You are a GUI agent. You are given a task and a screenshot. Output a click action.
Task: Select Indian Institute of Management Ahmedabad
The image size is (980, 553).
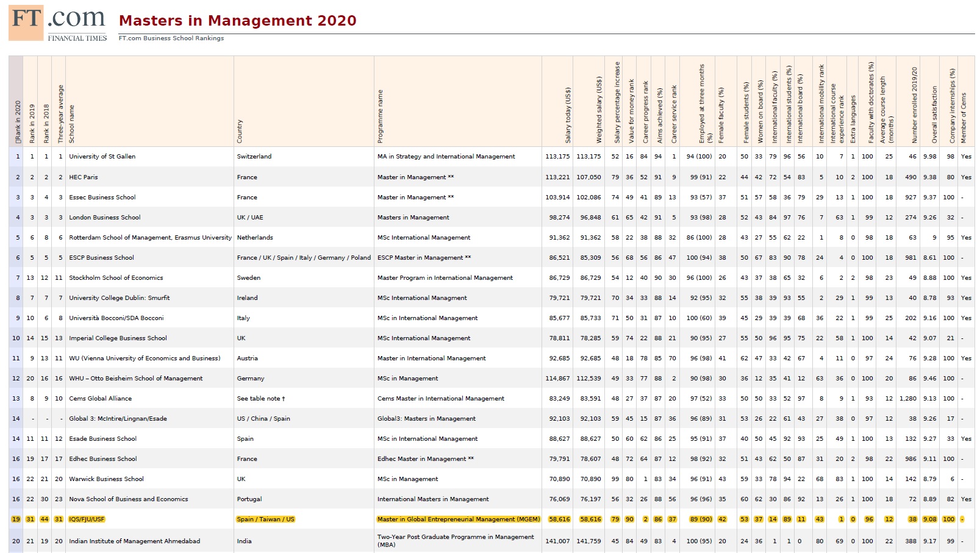click(x=134, y=541)
